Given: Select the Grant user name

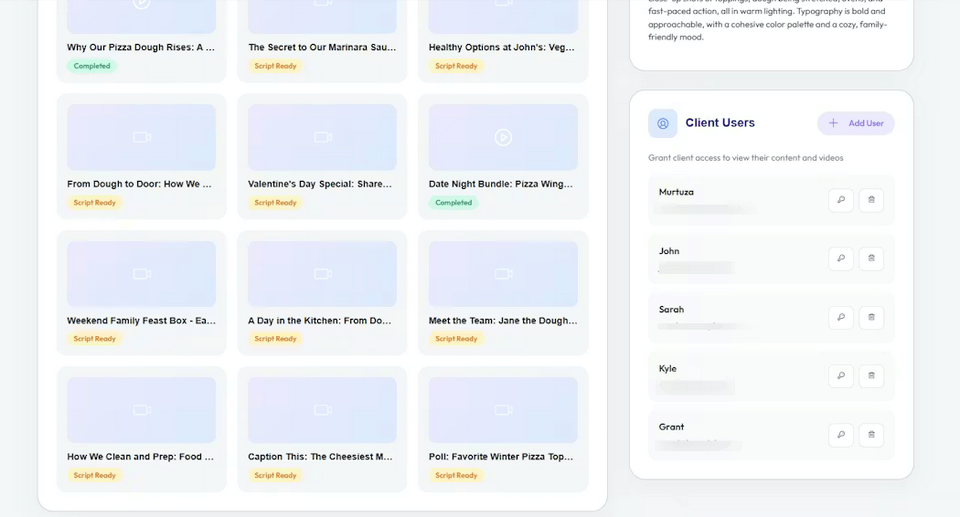Looking at the screenshot, I should (671, 427).
